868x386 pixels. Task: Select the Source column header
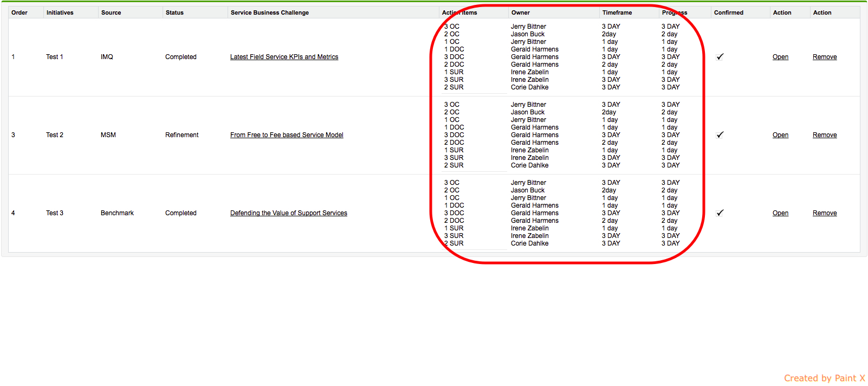pos(111,12)
